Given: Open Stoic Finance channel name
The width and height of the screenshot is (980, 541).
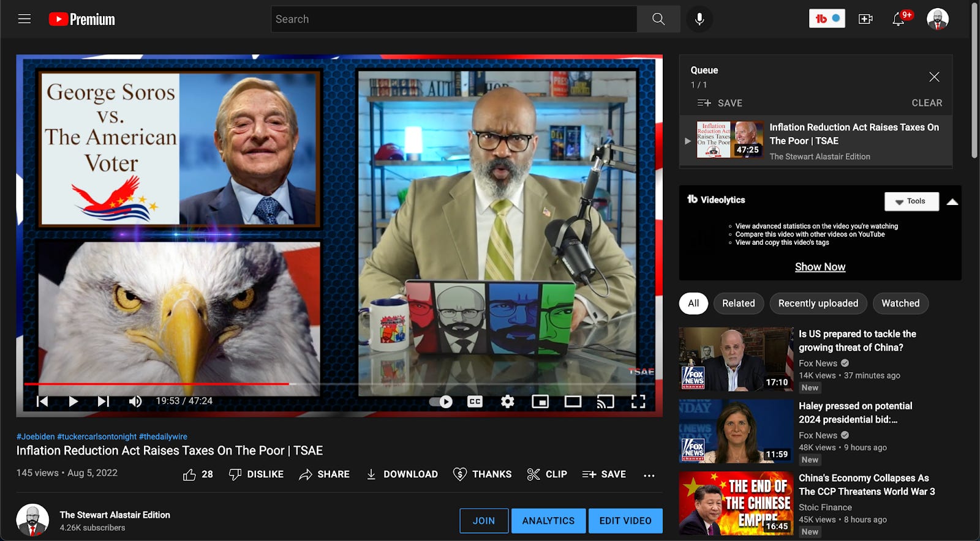Looking at the screenshot, I should coord(825,507).
